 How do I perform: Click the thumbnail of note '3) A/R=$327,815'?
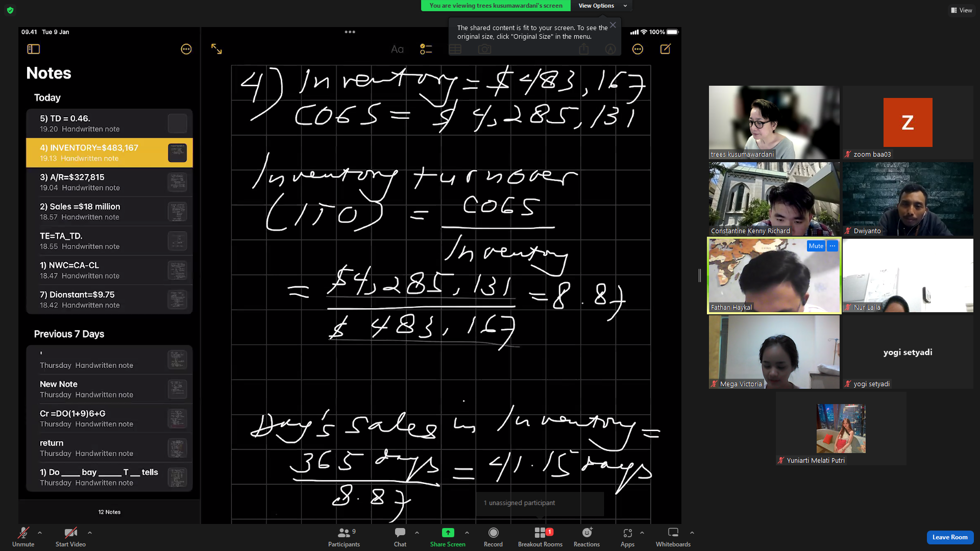click(178, 182)
